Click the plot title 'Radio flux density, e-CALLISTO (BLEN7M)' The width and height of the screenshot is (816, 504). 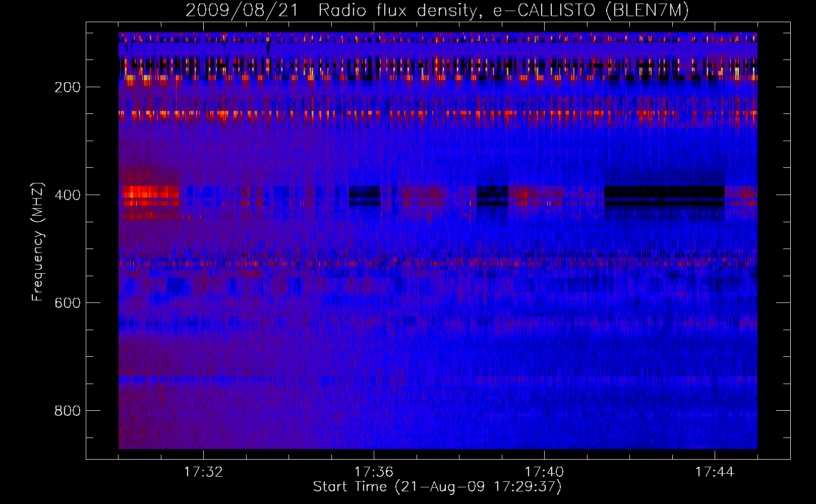[x=503, y=11]
